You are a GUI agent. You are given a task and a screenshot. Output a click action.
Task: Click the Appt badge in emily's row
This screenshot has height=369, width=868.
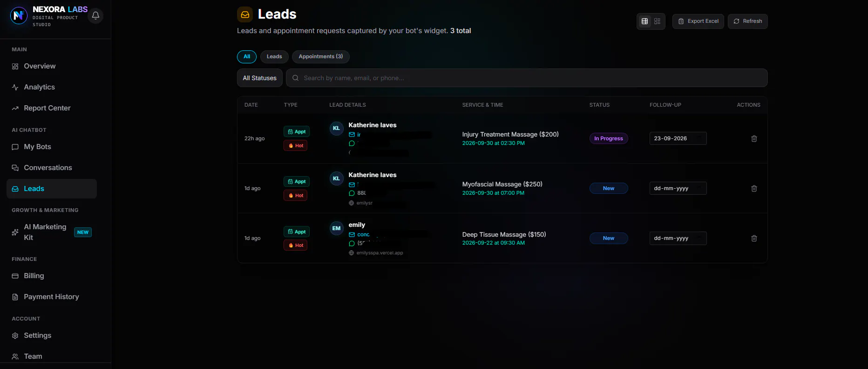point(297,232)
